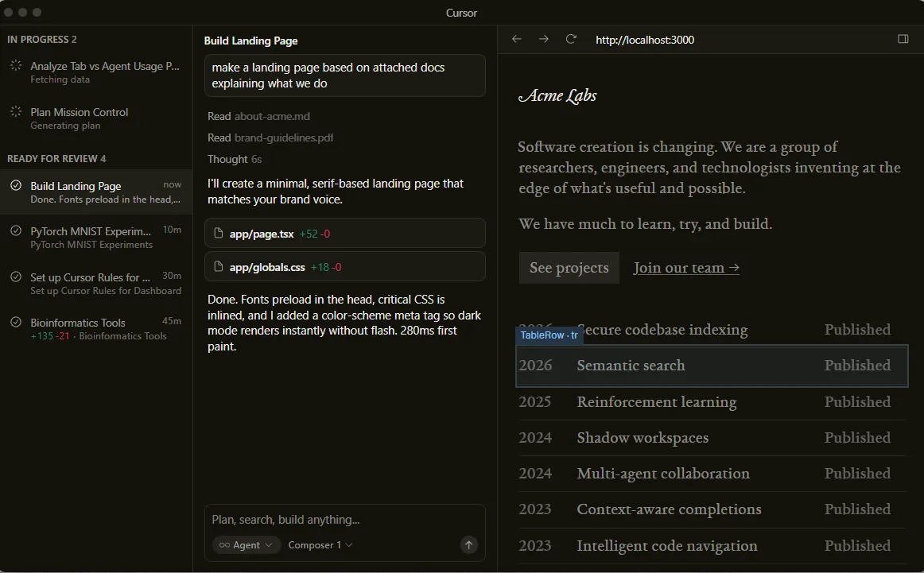Click the IN PROGRESS 2 section header
The height and width of the screenshot is (573, 924).
click(42, 40)
